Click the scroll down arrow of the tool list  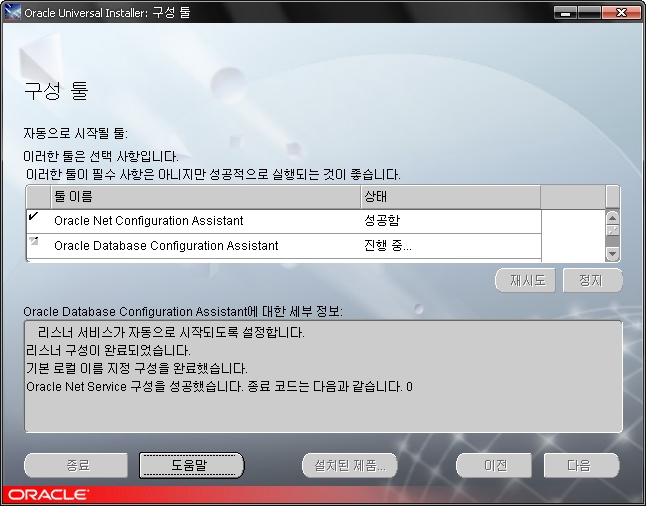tap(612, 254)
